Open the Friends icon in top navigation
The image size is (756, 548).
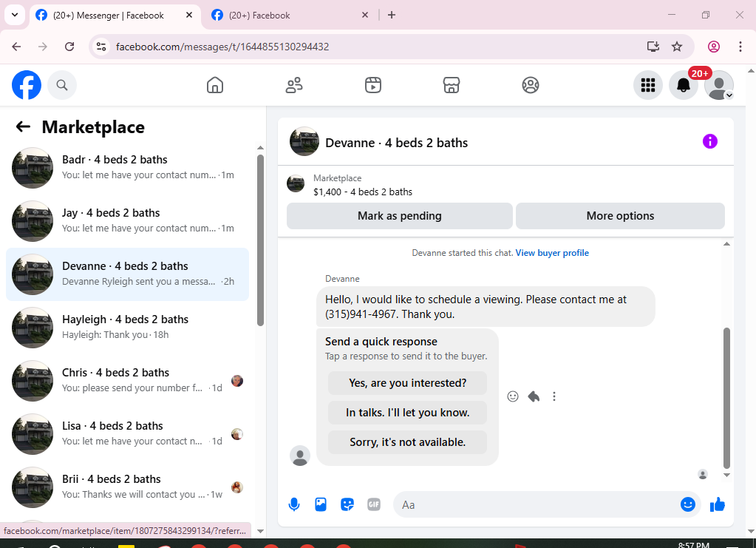294,85
